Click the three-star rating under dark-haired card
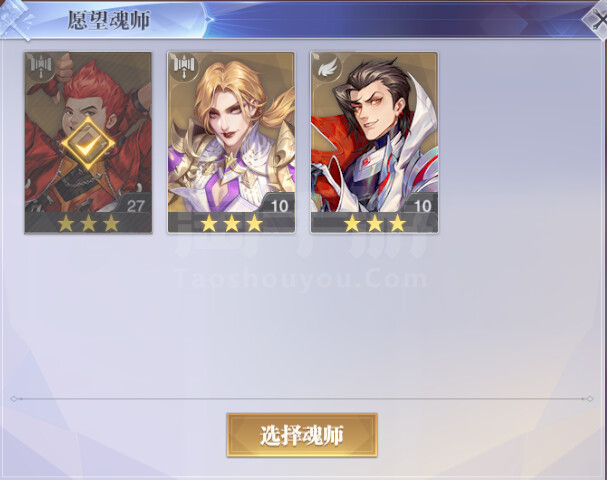This screenshot has width=607, height=480. 375,223
